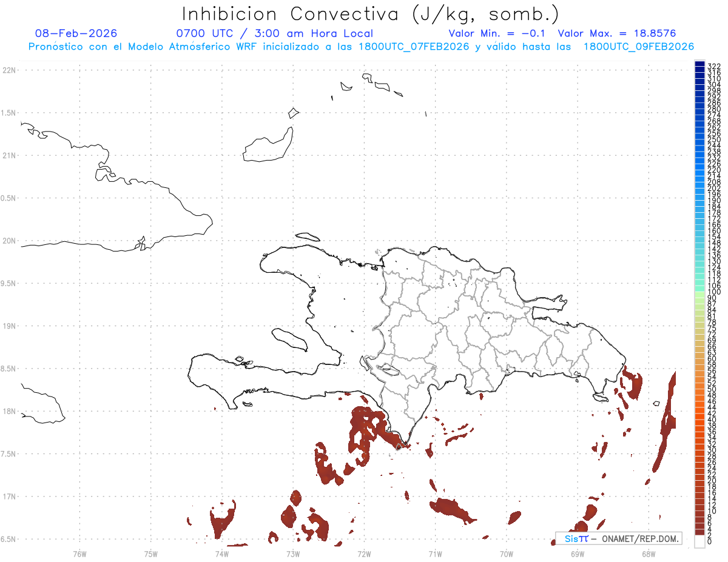Click the "7.5N" latitude label
This screenshot has height=562, width=728.
(9, 454)
